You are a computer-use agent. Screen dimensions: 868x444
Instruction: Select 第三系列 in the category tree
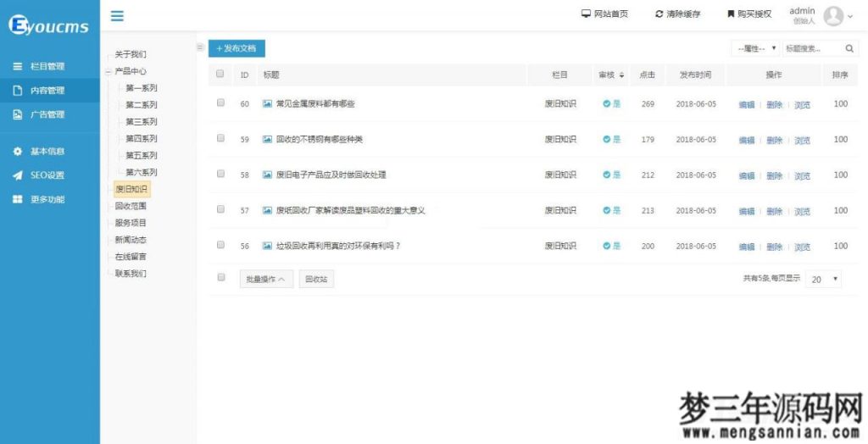tap(142, 122)
